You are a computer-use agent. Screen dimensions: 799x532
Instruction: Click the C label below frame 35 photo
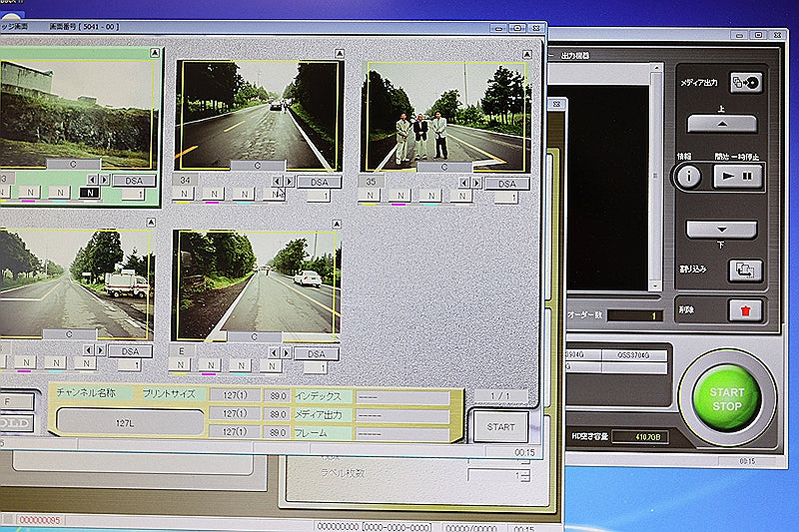pos(444,167)
